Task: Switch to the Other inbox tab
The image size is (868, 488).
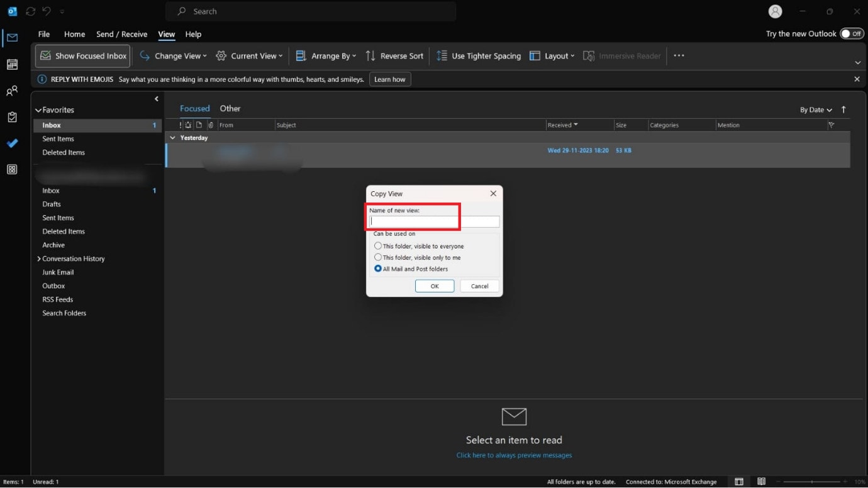Action: pos(230,108)
